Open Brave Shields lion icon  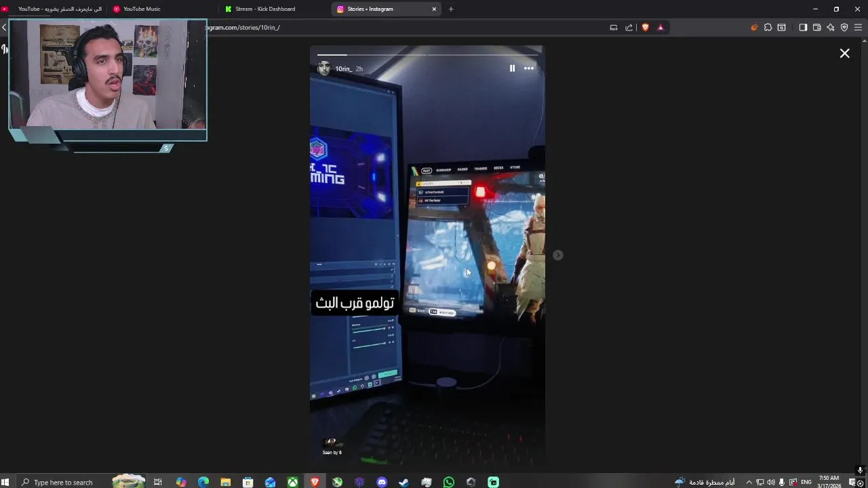645,27
